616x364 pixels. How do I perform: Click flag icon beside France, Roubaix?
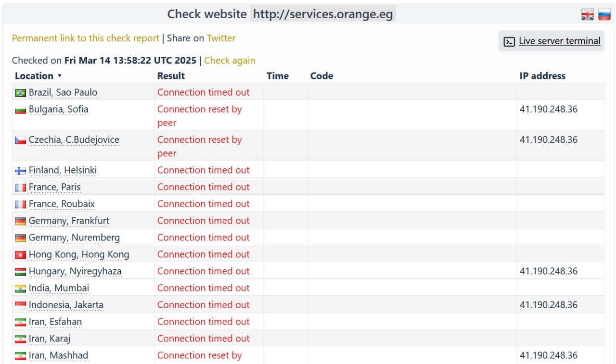point(20,204)
